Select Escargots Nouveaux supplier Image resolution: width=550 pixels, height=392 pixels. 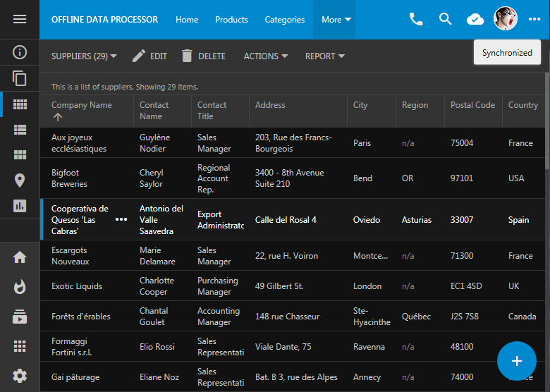[293, 256]
